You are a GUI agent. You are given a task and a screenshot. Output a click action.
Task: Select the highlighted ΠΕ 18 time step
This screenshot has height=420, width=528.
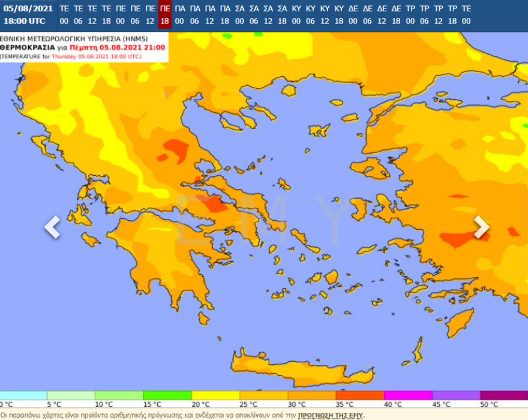click(x=165, y=15)
